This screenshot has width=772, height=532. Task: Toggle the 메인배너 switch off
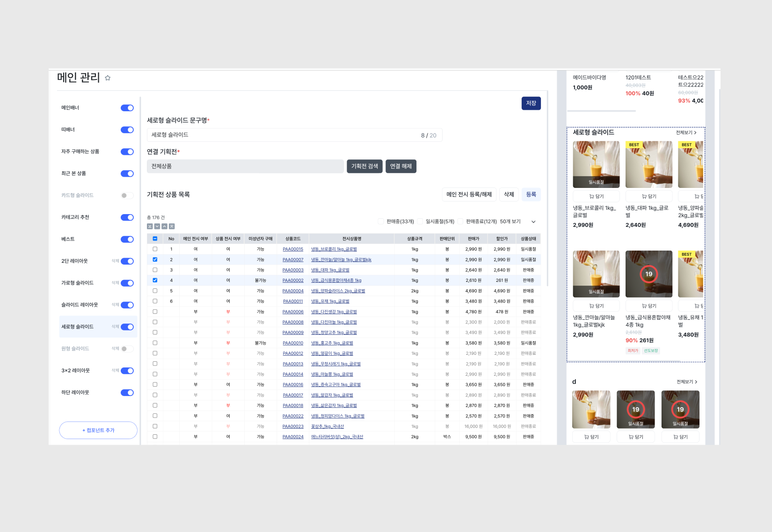click(127, 108)
